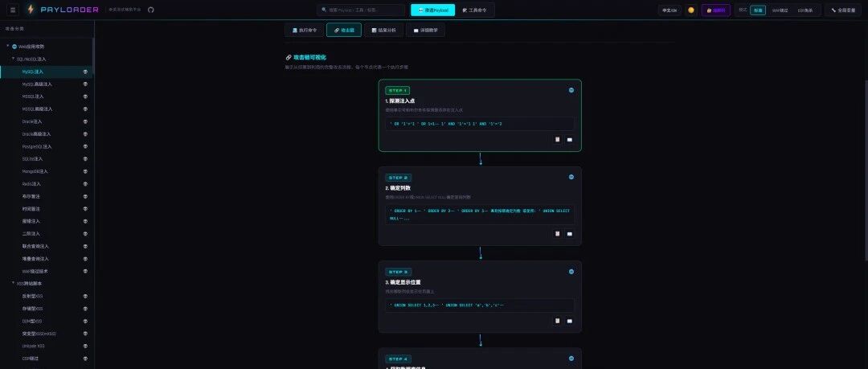The height and width of the screenshot is (369, 868).
Task: Select WAF绕过技术 in the sidebar
Action: tap(35, 272)
